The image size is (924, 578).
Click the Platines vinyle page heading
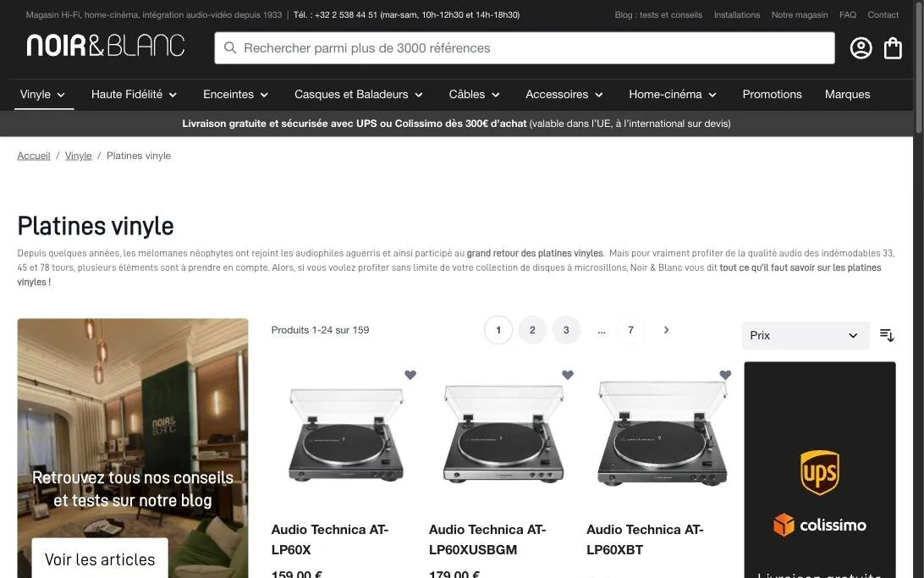point(96,226)
